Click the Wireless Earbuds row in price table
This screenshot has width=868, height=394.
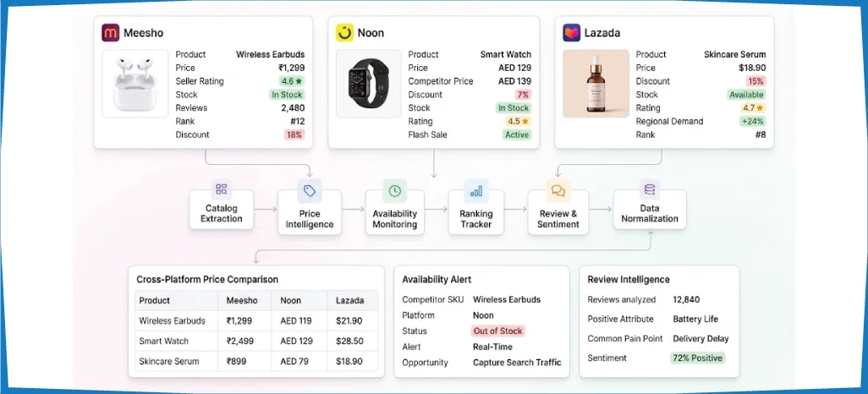coord(256,320)
